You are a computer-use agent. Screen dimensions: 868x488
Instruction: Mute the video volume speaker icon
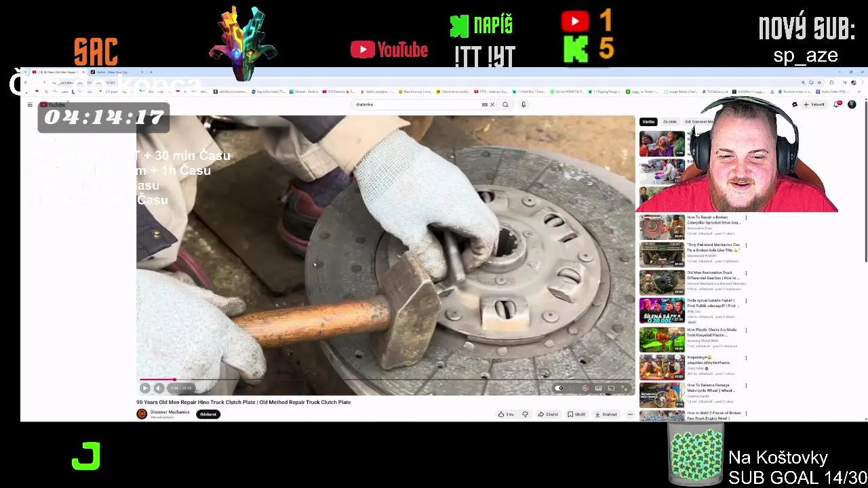tap(159, 388)
